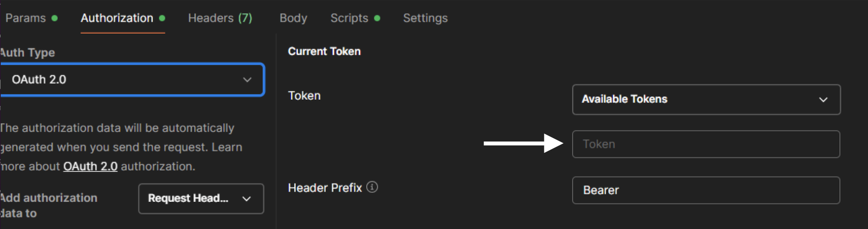Click into the empty Token input field
Screen dimensions: 868x229
[706, 144]
